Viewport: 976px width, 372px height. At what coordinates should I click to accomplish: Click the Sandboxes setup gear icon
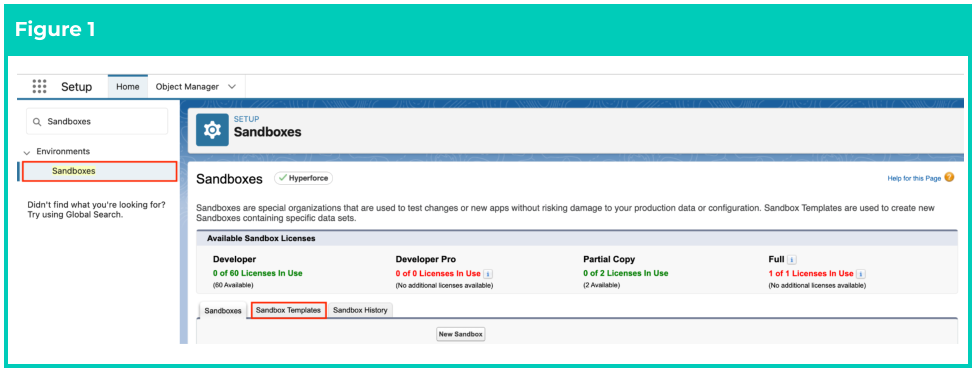[x=212, y=130]
